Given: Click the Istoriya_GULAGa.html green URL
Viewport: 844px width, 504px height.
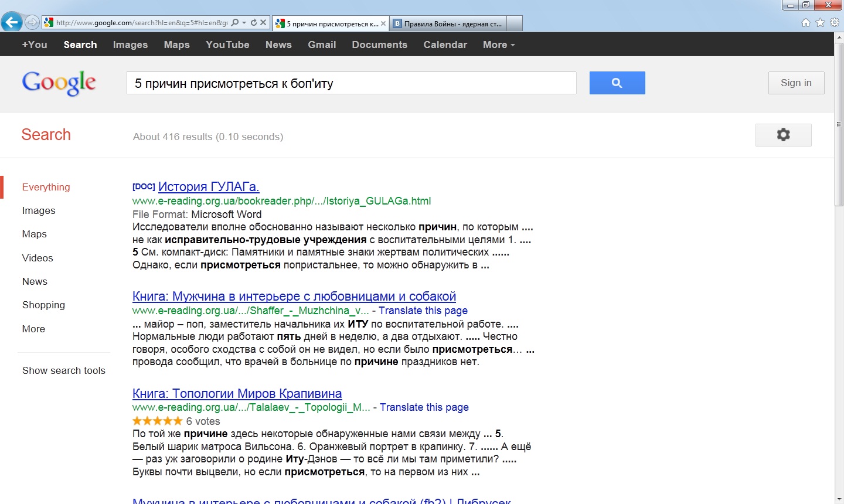Looking at the screenshot, I should pyautogui.click(x=282, y=201).
